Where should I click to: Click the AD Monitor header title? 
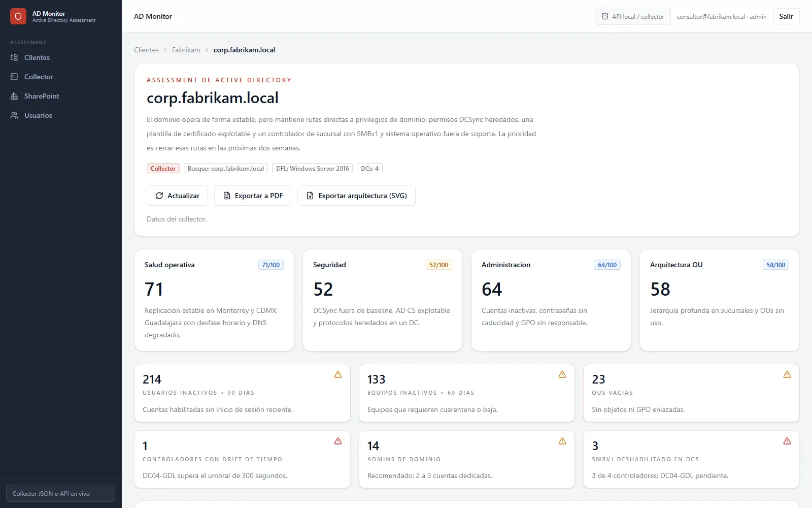pos(153,16)
